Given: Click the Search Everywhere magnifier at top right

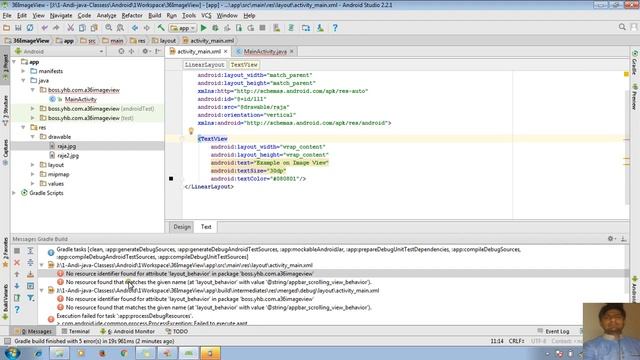Looking at the screenshot, I should [x=622, y=27].
